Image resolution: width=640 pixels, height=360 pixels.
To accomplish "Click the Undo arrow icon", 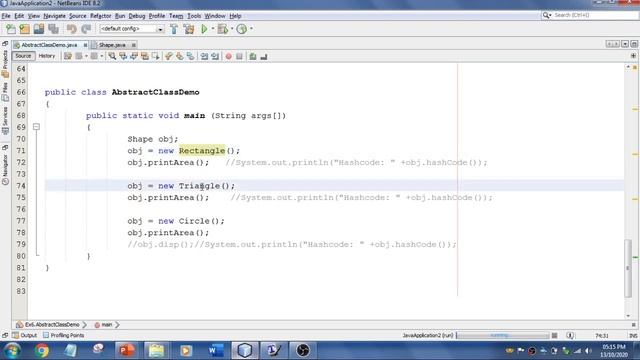I will (x=71, y=29).
